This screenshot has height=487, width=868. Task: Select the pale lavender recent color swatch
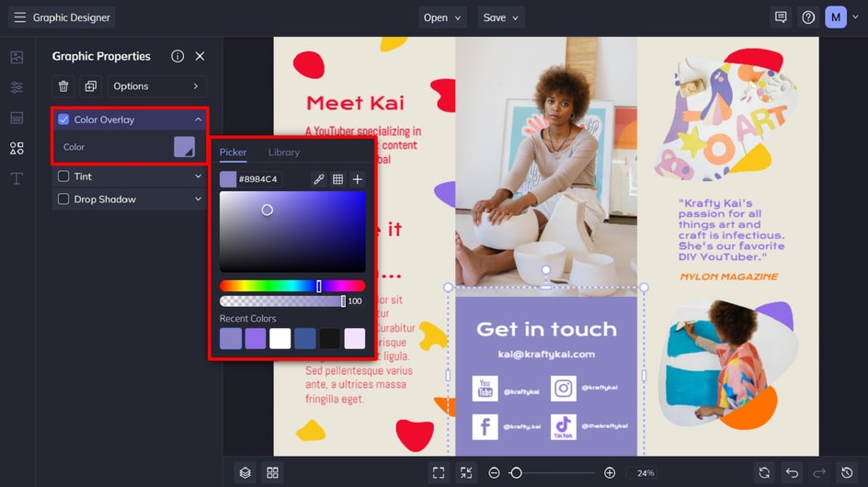[354, 338]
